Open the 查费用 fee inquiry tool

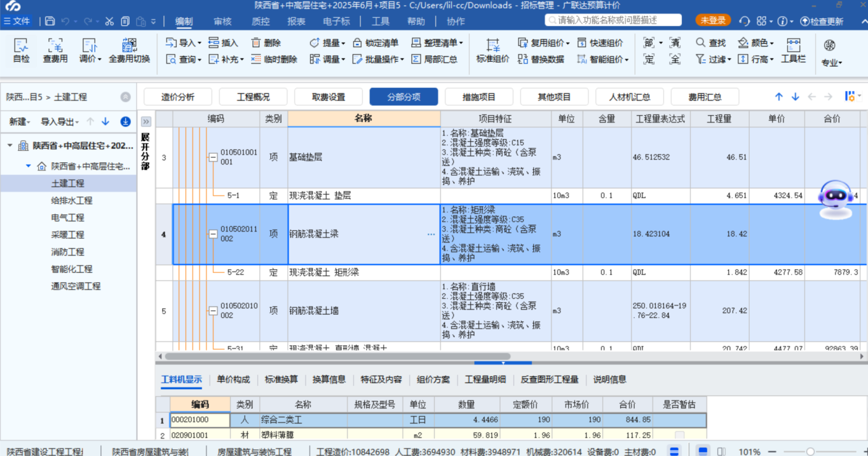(57, 50)
